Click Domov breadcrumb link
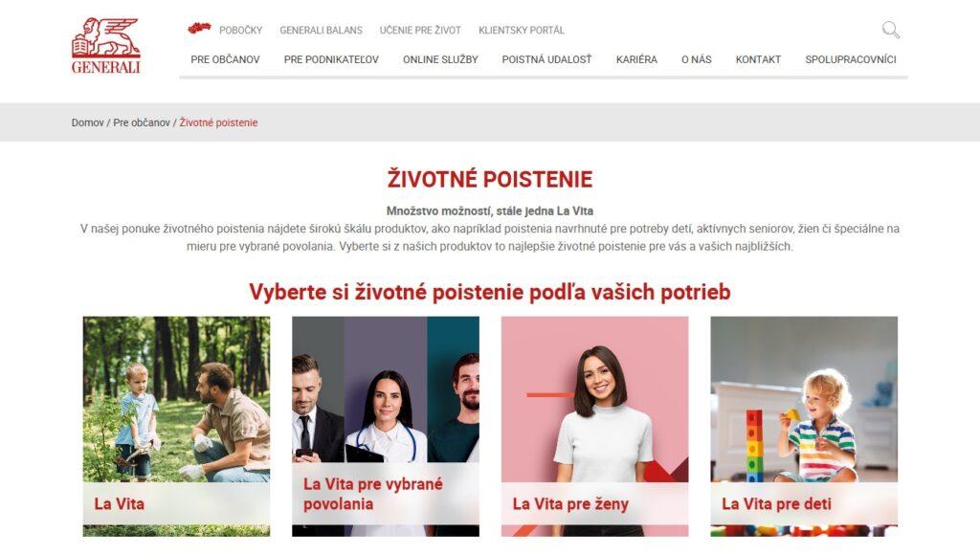Image resolution: width=980 pixels, height=555 pixels. (x=87, y=122)
